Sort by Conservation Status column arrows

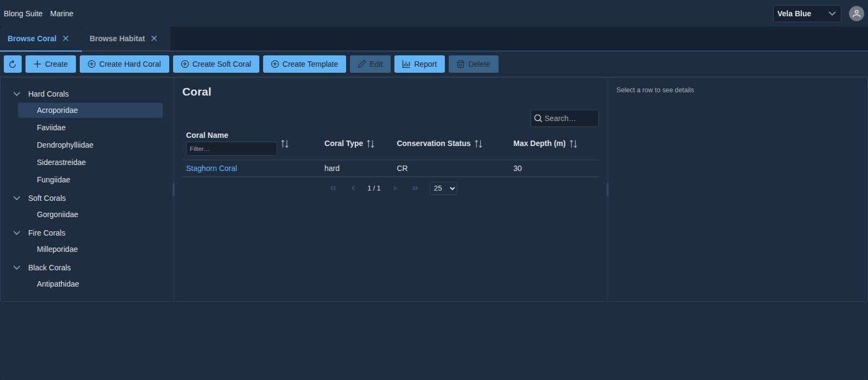(478, 144)
